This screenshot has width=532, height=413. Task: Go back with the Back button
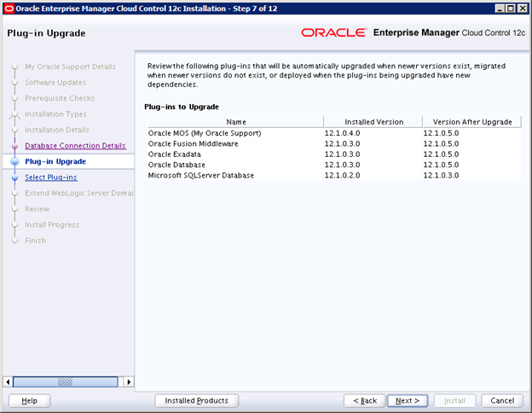pyautogui.click(x=365, y=401)
